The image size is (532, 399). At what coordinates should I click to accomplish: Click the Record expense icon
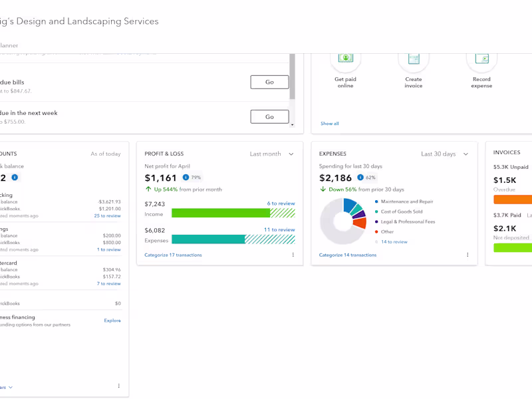click(x=481, y=59)
